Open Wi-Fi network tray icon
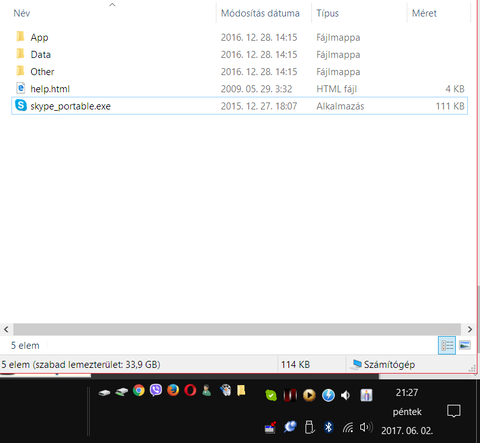 click(348, 427)
